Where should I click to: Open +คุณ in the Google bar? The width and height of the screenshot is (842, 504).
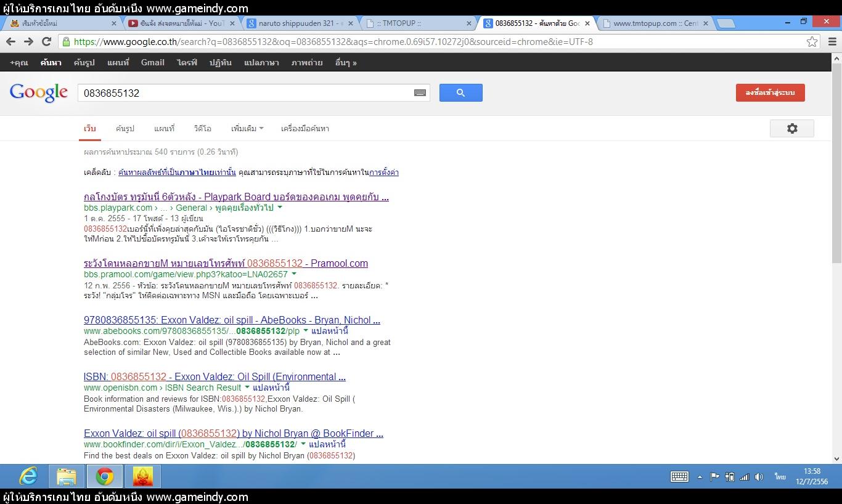coord(19,62)
